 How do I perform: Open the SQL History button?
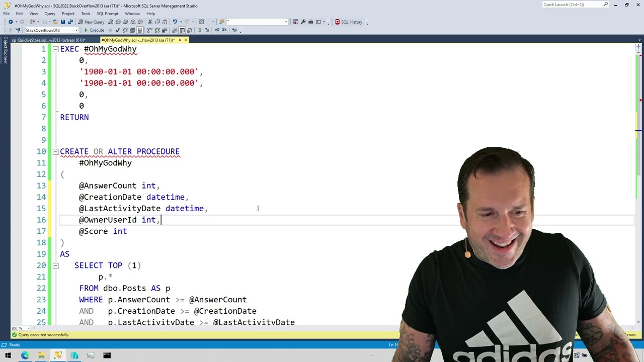coord(349,22)
